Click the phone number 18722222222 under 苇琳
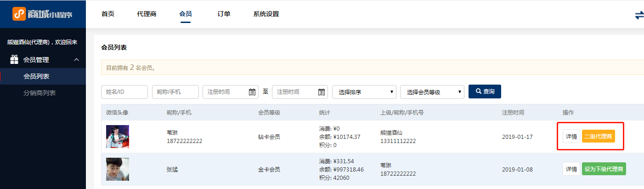The height and width of the screenshot is (189, 644). point(184,141)
